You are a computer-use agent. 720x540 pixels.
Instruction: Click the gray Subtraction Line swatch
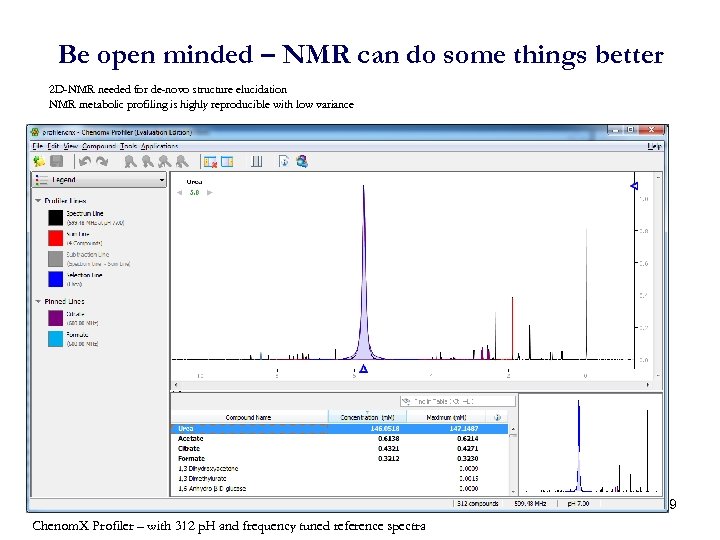click(x=56, y=259)
